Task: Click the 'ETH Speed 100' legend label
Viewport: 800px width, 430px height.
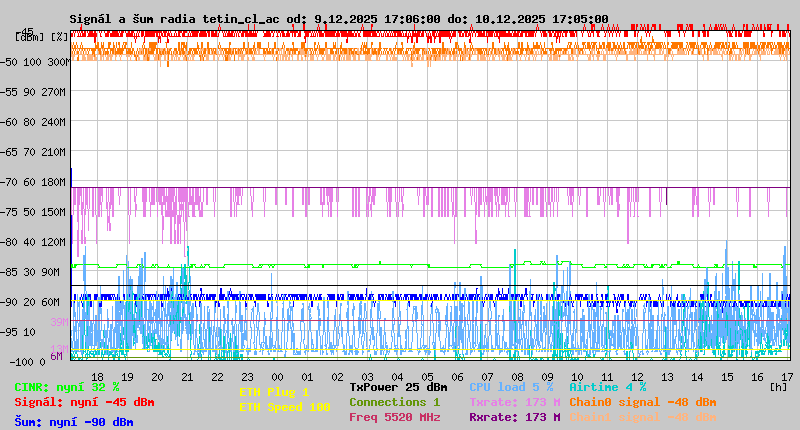Action: 285,407
